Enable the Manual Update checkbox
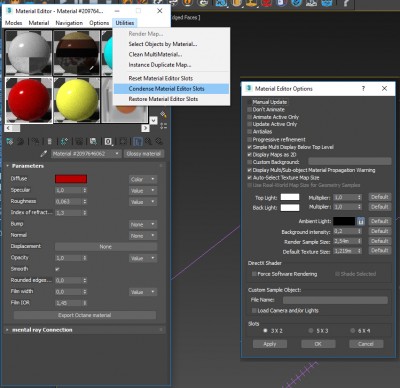The width and height of the screenshot is (400, 388). point(250,102)
